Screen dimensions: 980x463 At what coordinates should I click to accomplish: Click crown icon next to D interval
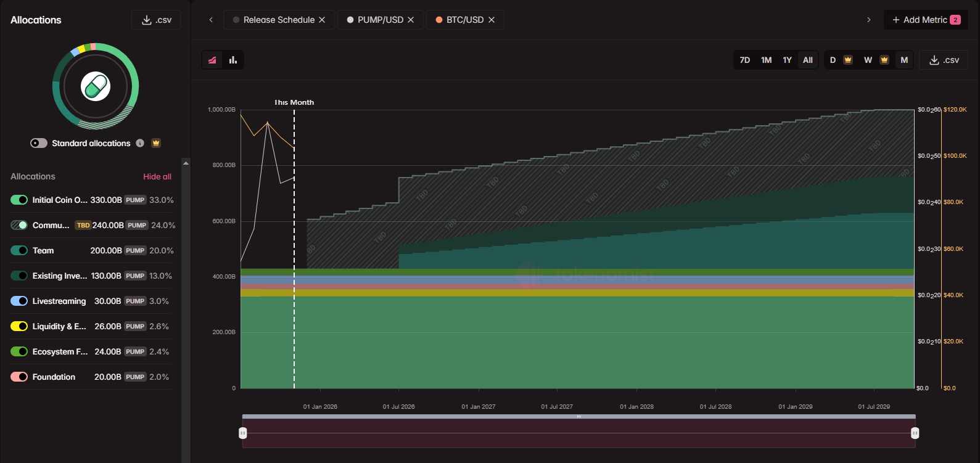tap(848, 60)
